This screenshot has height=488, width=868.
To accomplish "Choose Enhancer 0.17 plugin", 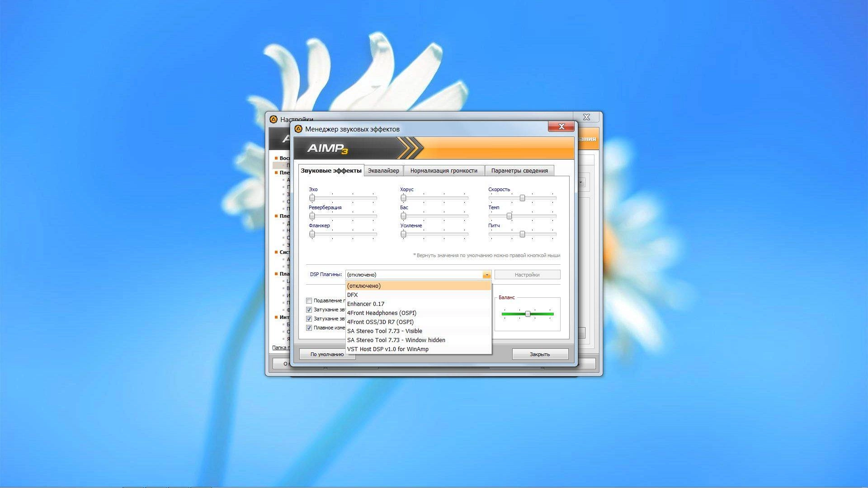I will pos(418,304).
